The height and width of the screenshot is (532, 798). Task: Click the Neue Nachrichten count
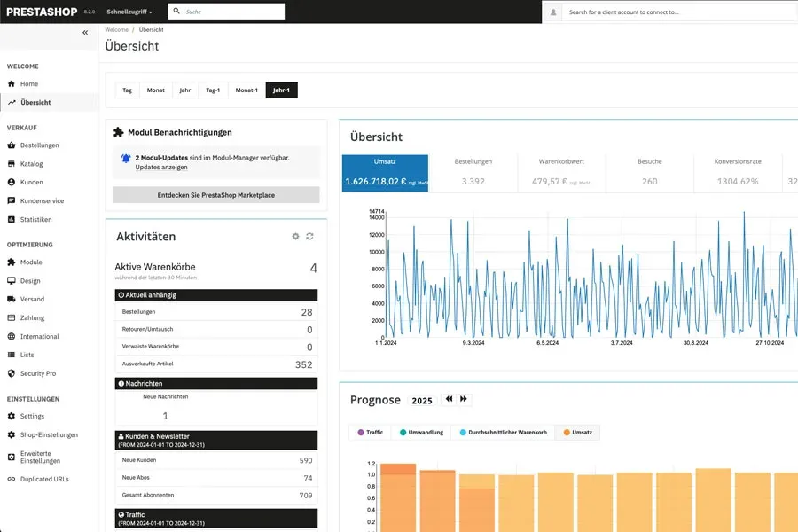166,416
